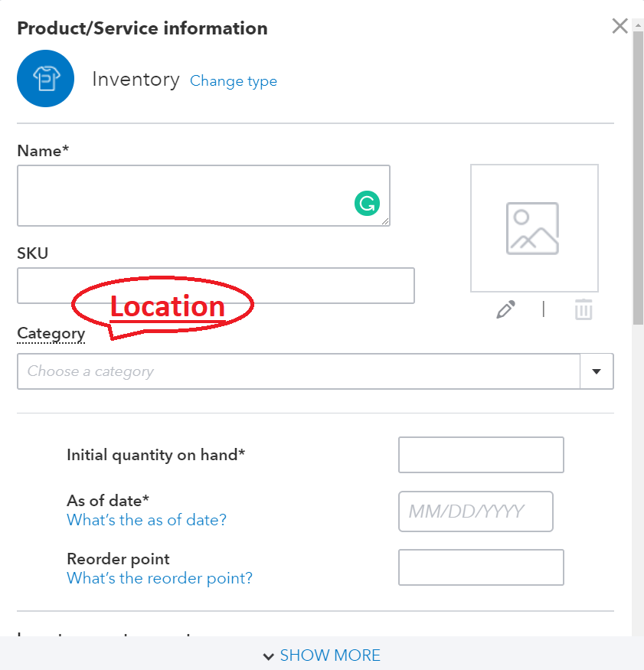Click the SKU input field

(x=215, y=285)
